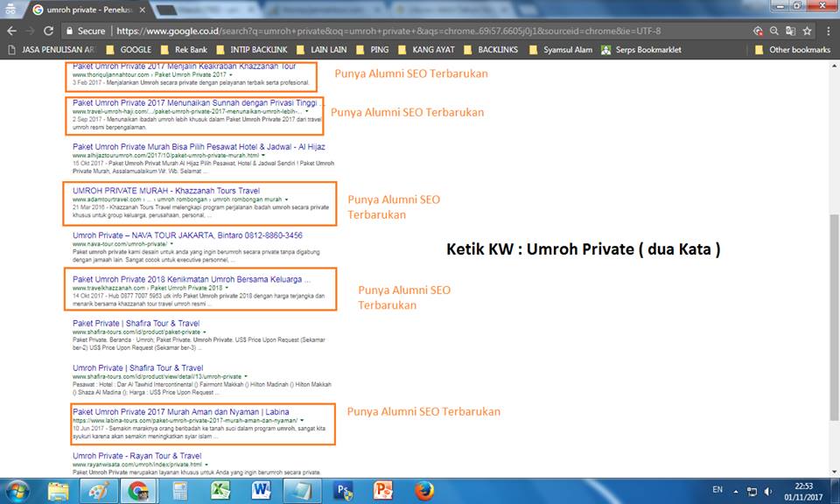Open JASA PENULISAN AR bookmark
The image size is (840, 504).
(x=52, y=50)
